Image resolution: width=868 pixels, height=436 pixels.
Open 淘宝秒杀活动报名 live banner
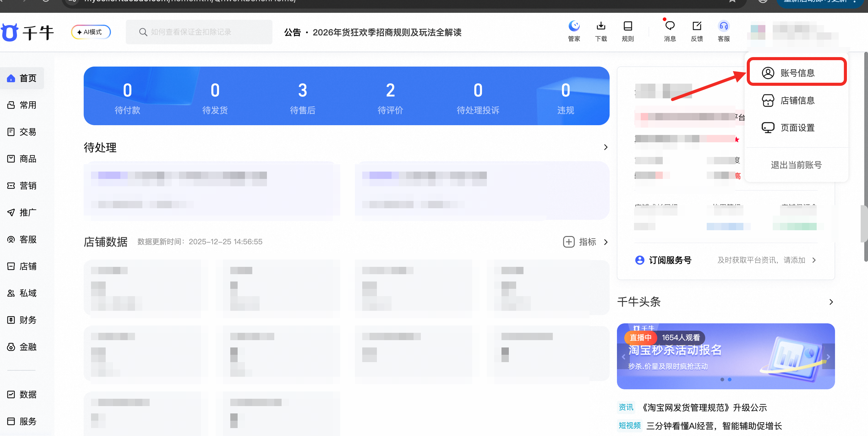click(x=725, y=356)
